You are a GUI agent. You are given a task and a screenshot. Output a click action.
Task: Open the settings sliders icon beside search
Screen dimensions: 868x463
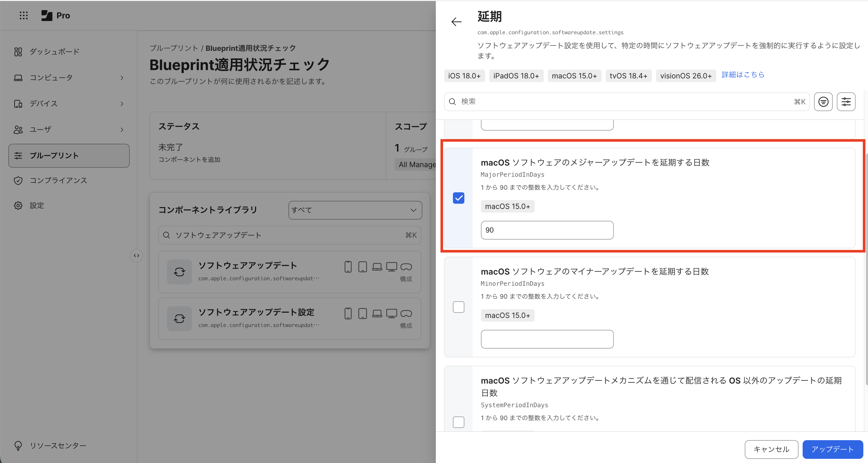(x=846, y=102)
